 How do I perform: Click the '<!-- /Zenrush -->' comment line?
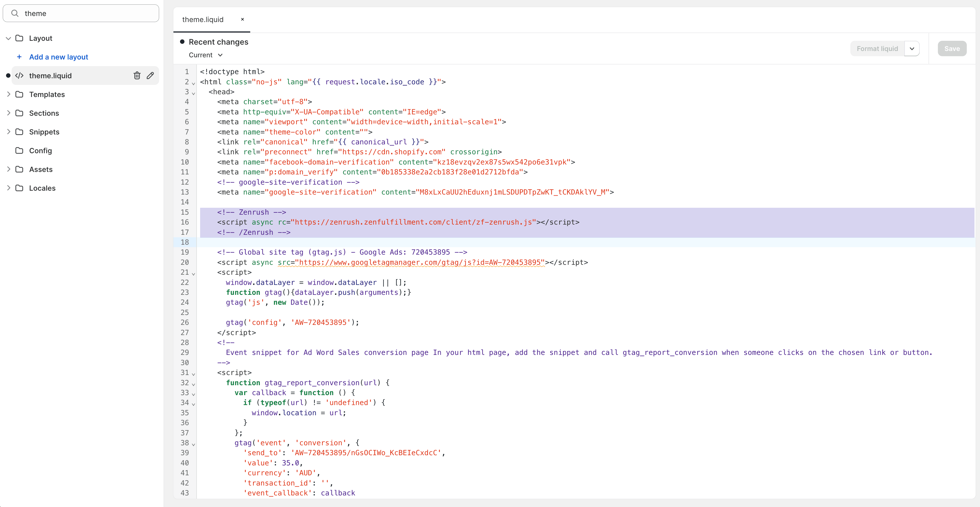point(254,232)
